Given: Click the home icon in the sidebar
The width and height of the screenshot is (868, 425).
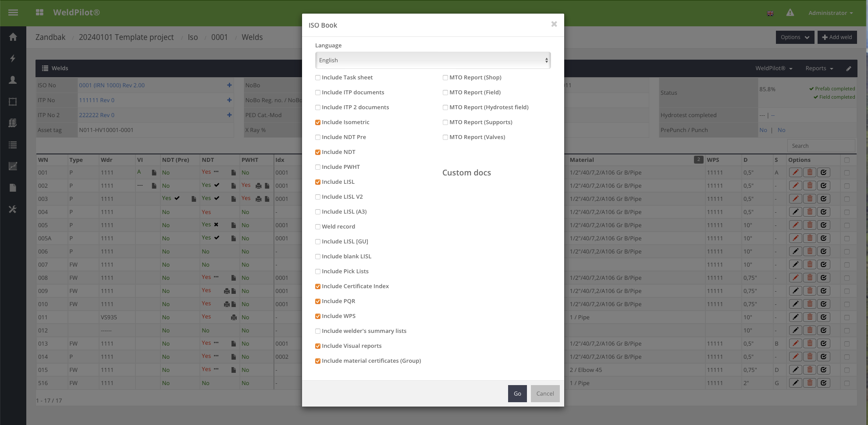Looking at the screenshot, I should click(13, 37).
